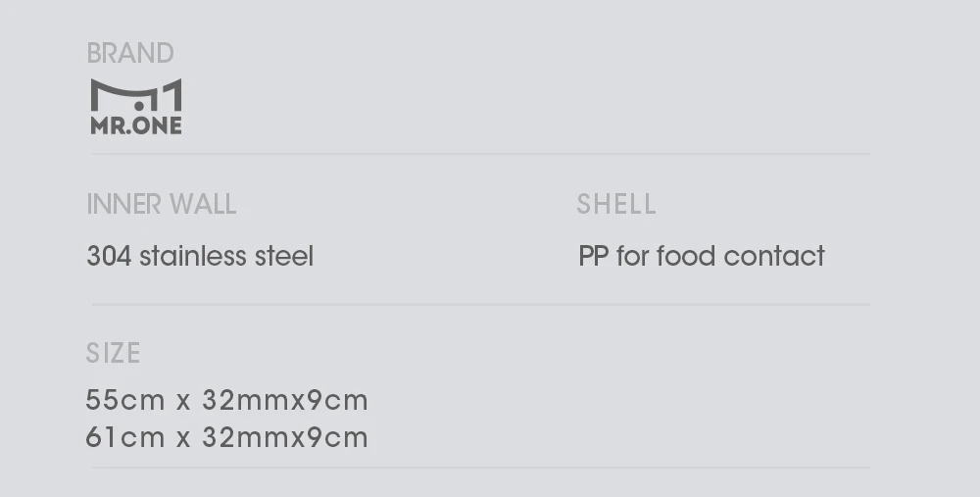The width and height of the screenshot is (980, 497).
Task: Click the divider line below stainless steel row
Action: tap(480, 305)
